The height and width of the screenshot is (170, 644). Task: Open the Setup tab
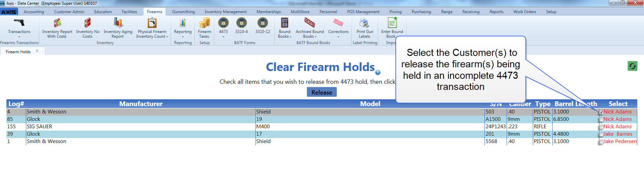click(x=551, y=12)
